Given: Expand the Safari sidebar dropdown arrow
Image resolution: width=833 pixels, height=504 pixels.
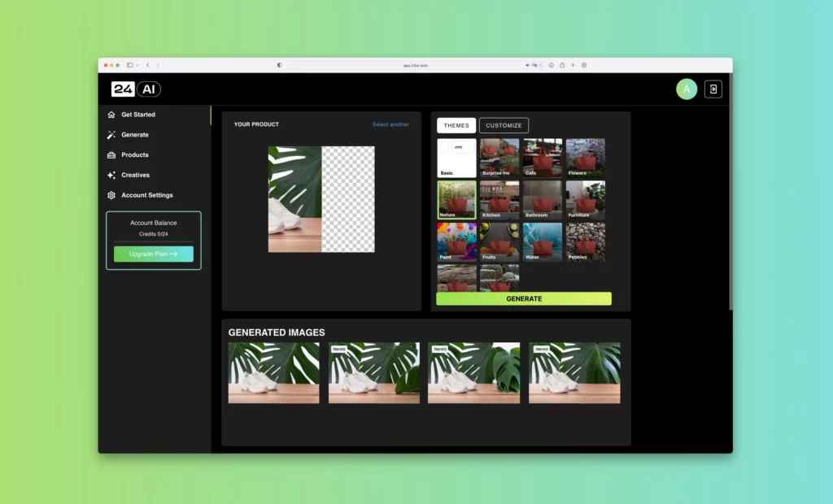Looking at the screenshot, I should point(137,65).
